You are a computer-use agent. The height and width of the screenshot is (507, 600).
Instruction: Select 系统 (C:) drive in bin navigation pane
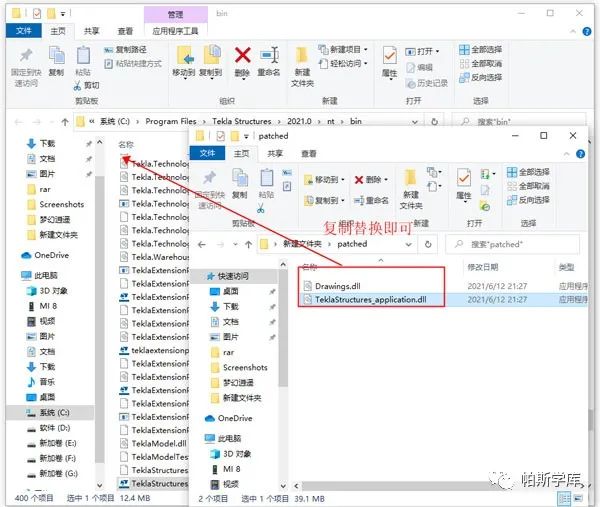tap(50, 412)
